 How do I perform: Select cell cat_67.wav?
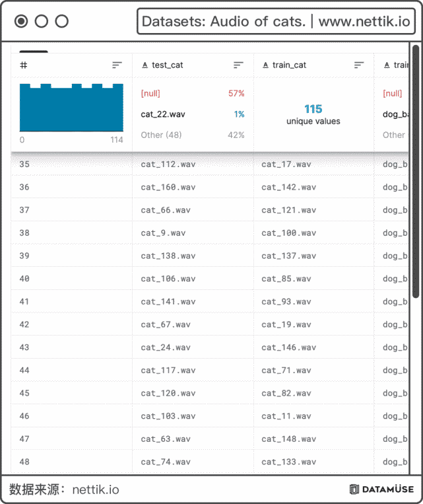tap(166, 324)
